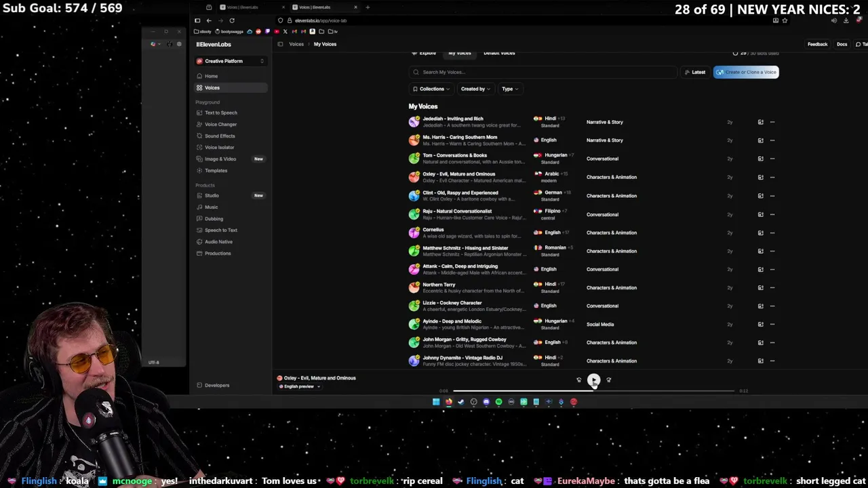Skip backward in the voice preview player
Screen dimensions: 868x488
(x=578, y=380)
